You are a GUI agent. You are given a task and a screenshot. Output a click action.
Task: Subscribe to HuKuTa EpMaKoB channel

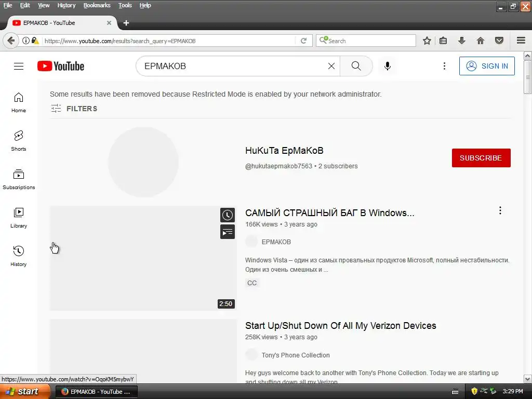coord(481,158)
